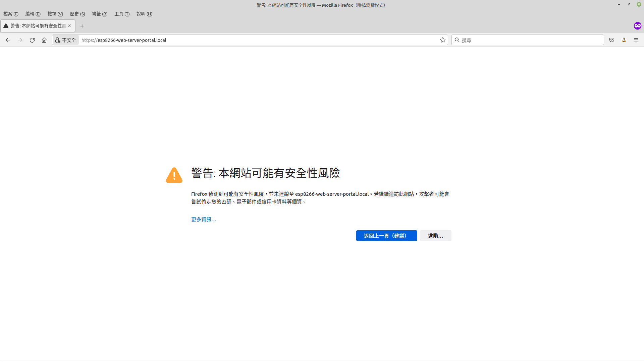Open the 歷史 (S) menu
This screenshot has width=644, height=362.
(77, 14)
